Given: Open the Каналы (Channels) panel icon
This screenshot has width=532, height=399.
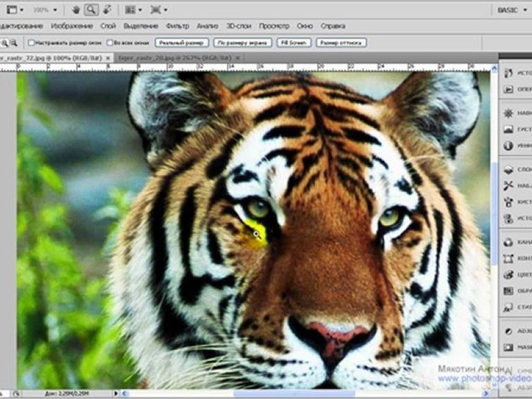Looking at the screenshot, I should [508, 242].
